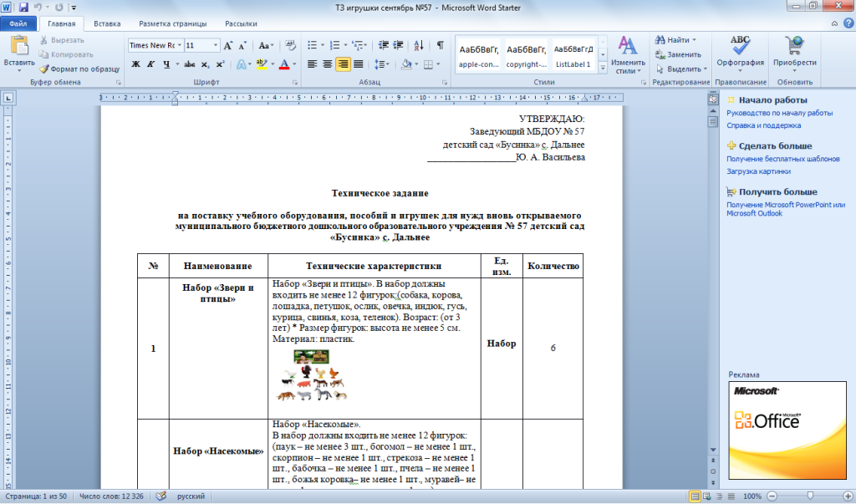Click the Shading paint bucket icon
Image resolution: width=856 pixels, height=504 pixels.
[x=406, y=64]
